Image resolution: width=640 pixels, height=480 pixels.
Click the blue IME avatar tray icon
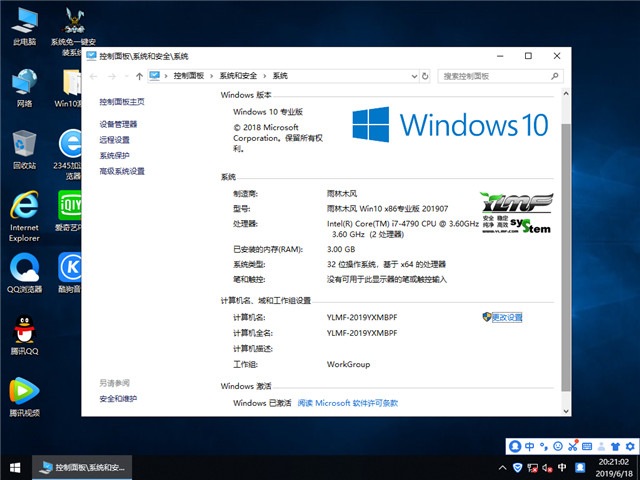coord(580,467)
